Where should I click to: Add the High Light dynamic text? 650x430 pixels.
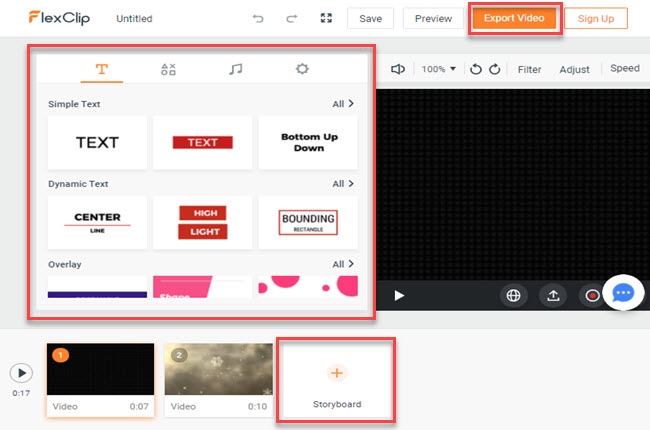pyautogui.click(x=203, y=223)
